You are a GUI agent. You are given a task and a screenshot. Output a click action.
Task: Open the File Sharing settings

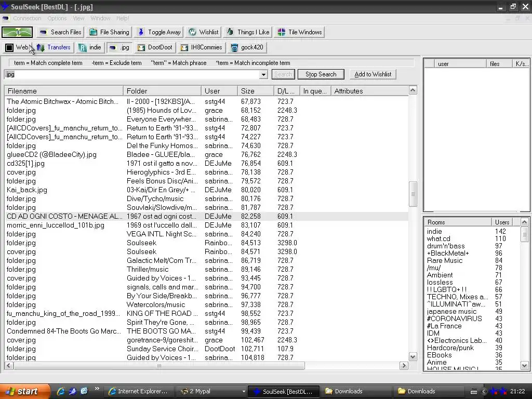pos(109,32)
